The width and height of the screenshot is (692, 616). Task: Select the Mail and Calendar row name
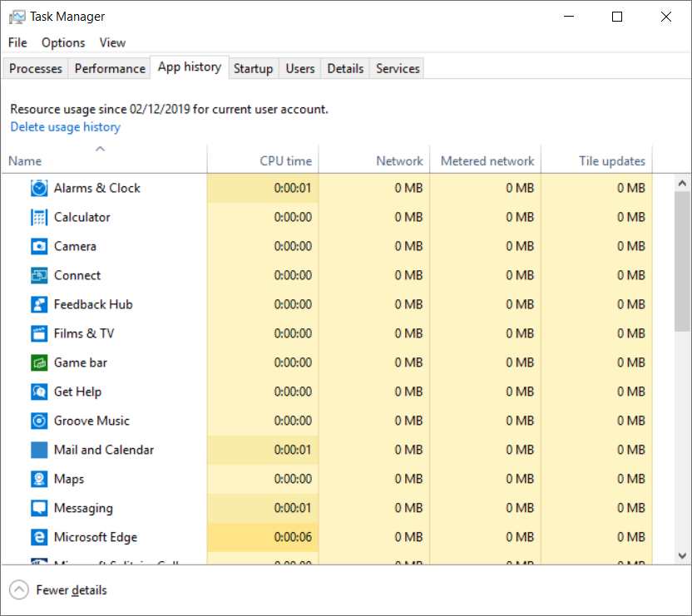point(104,450)
